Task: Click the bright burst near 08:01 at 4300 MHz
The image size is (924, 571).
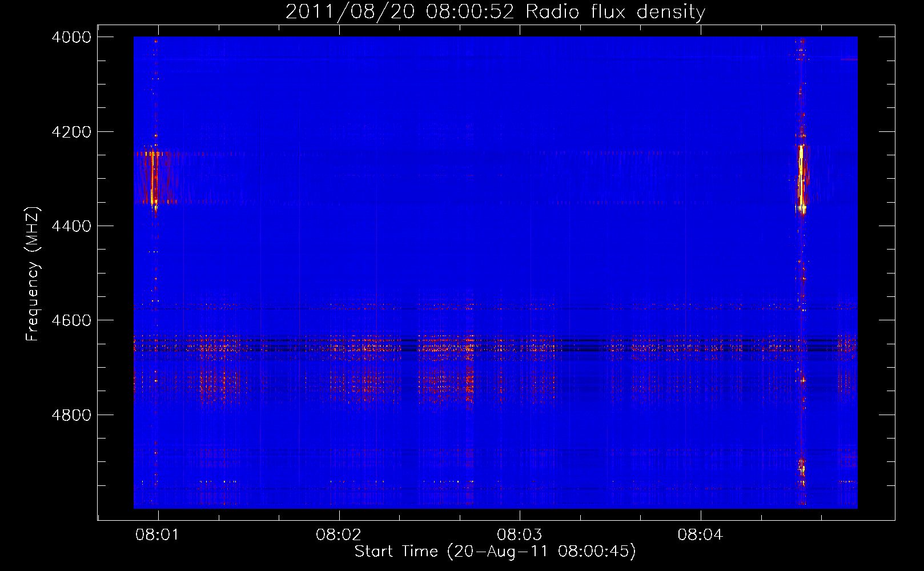Action: [153, 178]
